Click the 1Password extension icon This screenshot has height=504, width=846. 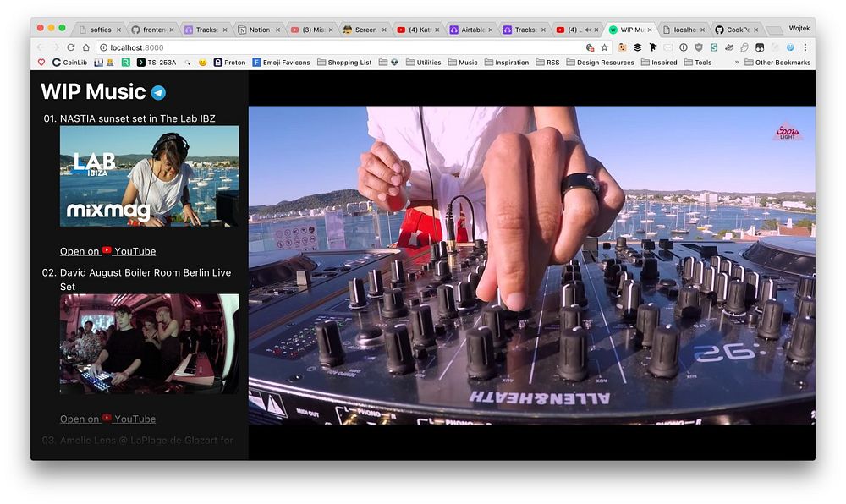pyautogui.click(x=683, y=47)
